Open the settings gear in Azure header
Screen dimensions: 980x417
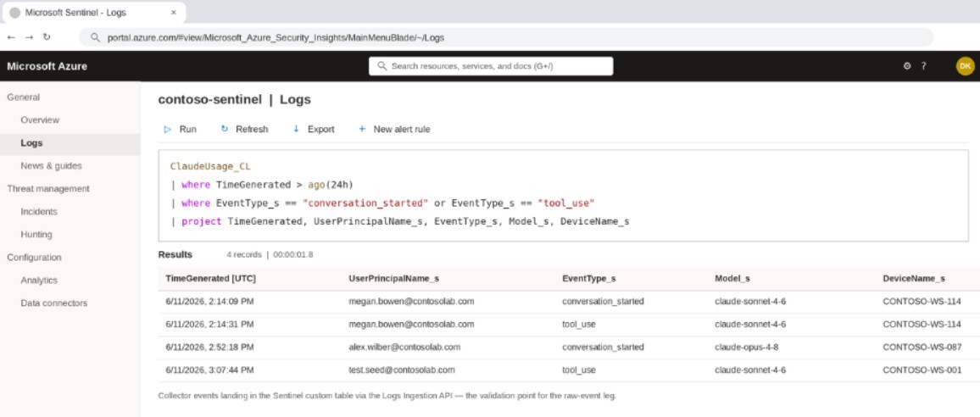click(x=907, y=65)
